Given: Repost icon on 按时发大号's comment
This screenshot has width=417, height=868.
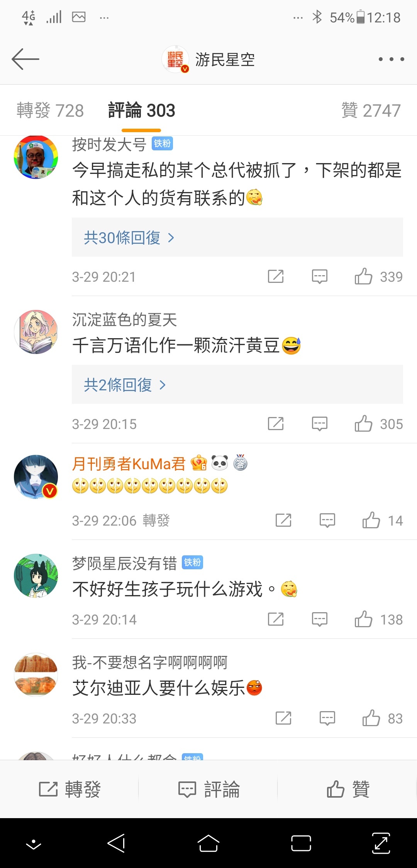Looking at the screenshot, I should [x=276, y=277].
